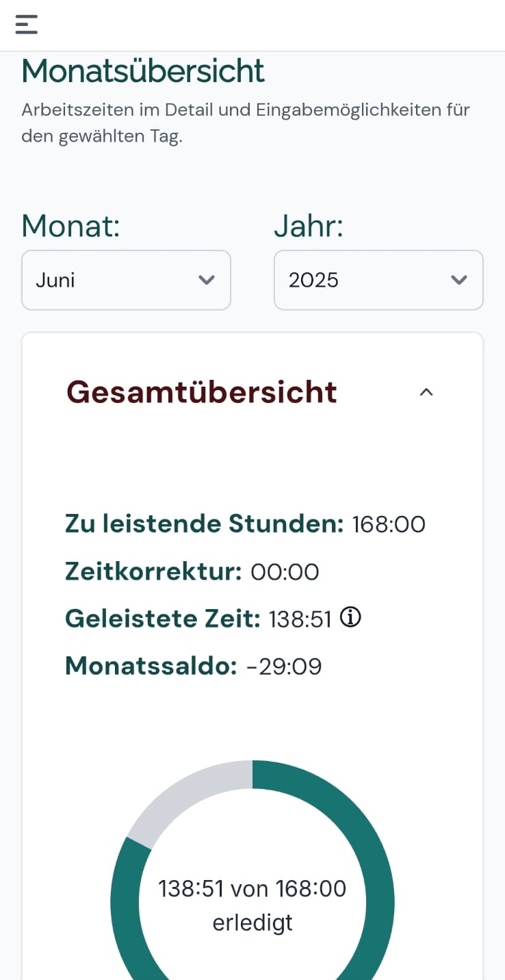Open the Jahr dropdown showing 2025

click(x=378, y=280)
